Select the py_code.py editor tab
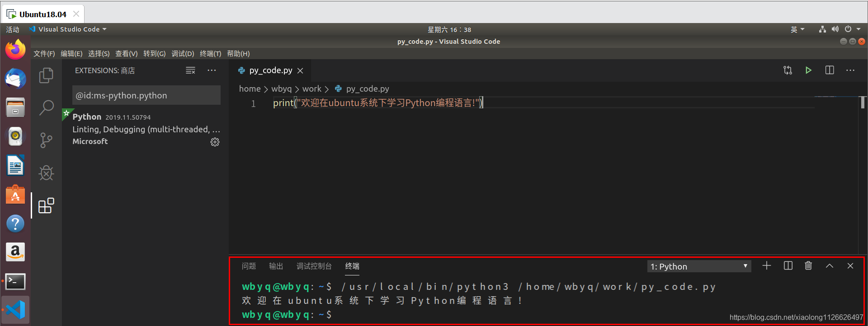The image size is (868, 326). 271,70
